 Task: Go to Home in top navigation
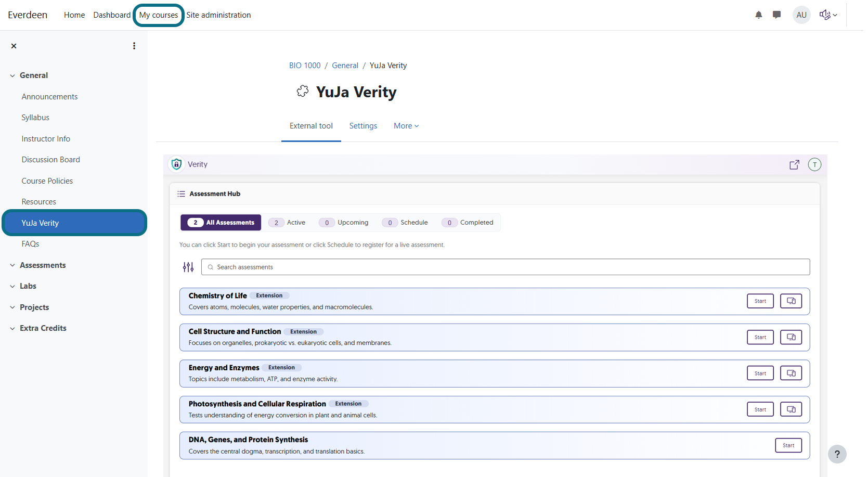[74, 15]
